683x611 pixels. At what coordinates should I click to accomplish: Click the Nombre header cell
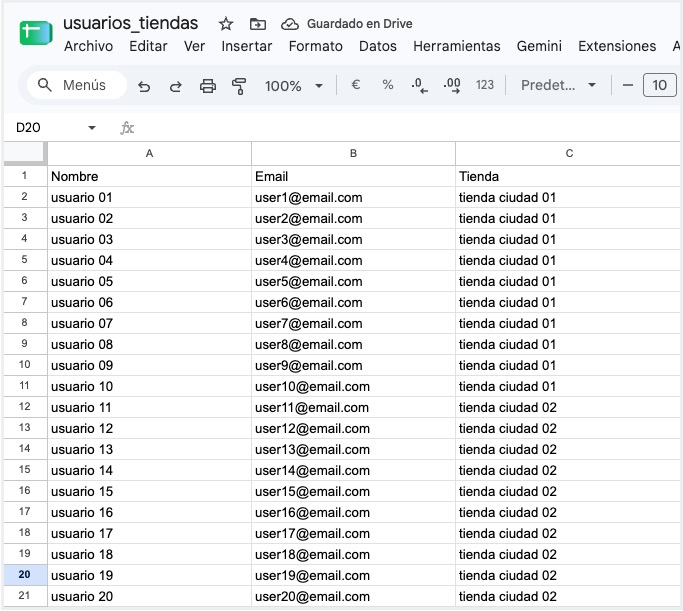pos(149,176)
